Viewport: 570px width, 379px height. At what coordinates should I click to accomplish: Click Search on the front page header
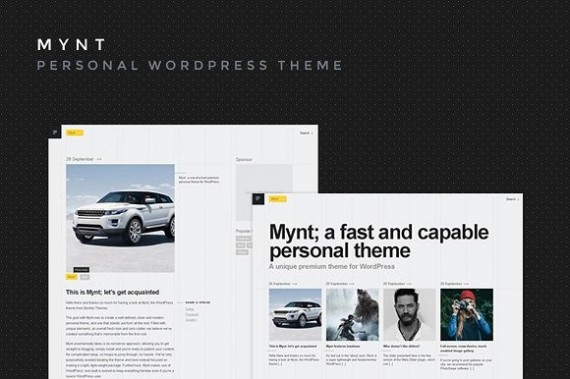click(x=512, y=199)
